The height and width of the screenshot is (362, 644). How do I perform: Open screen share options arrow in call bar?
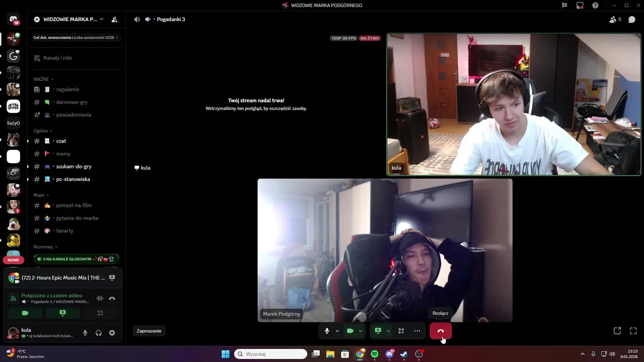(388, 331)
